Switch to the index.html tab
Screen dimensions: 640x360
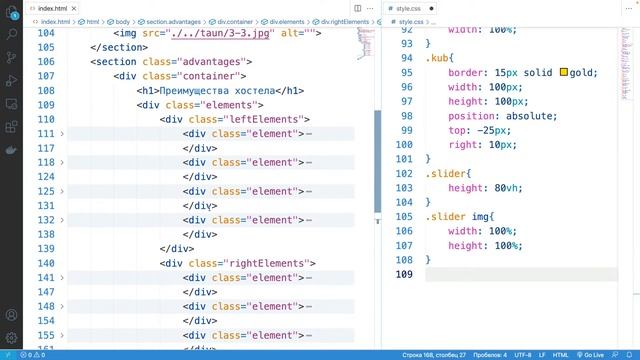pyautogui.click(x=52, y=8)
